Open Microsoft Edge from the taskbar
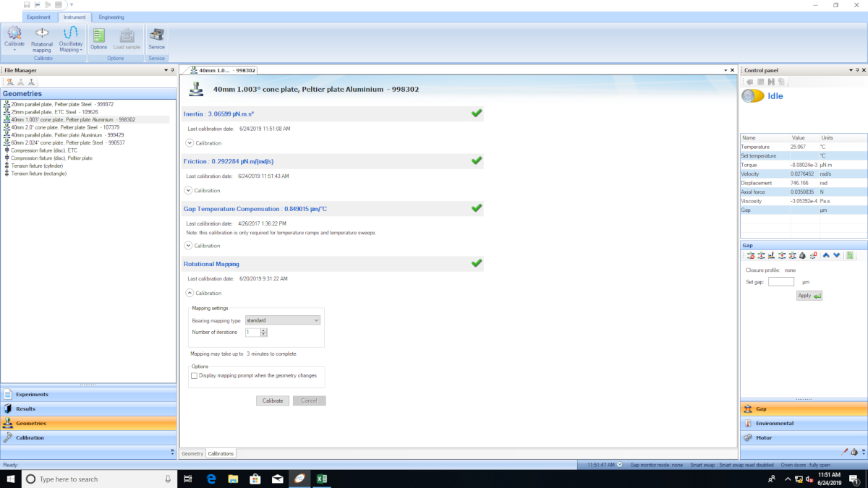 212,479
